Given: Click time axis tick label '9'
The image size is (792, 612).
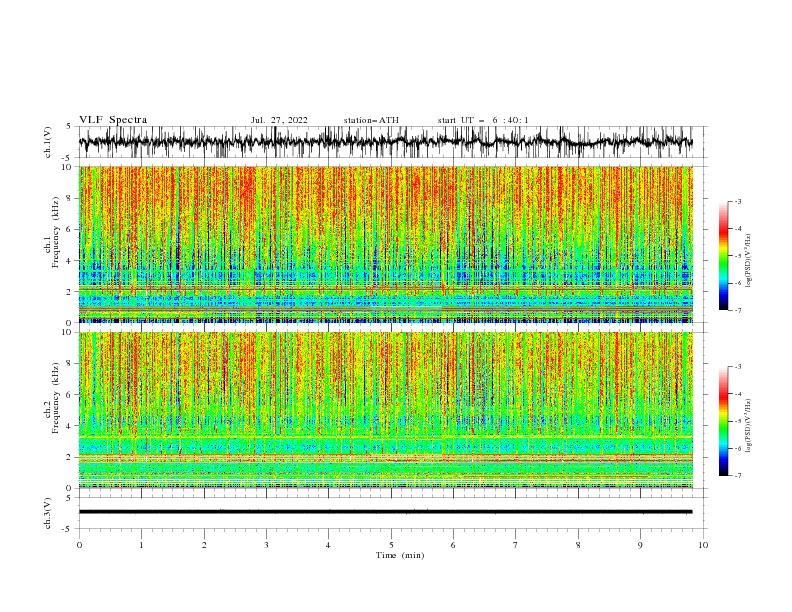Looking at the screenshot, I should [x=640, y=545].
